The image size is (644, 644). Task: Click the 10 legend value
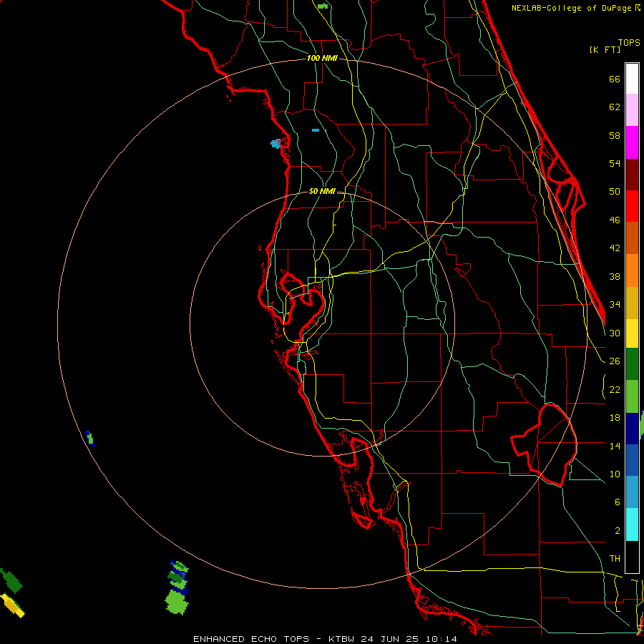[x=615, y=474]
